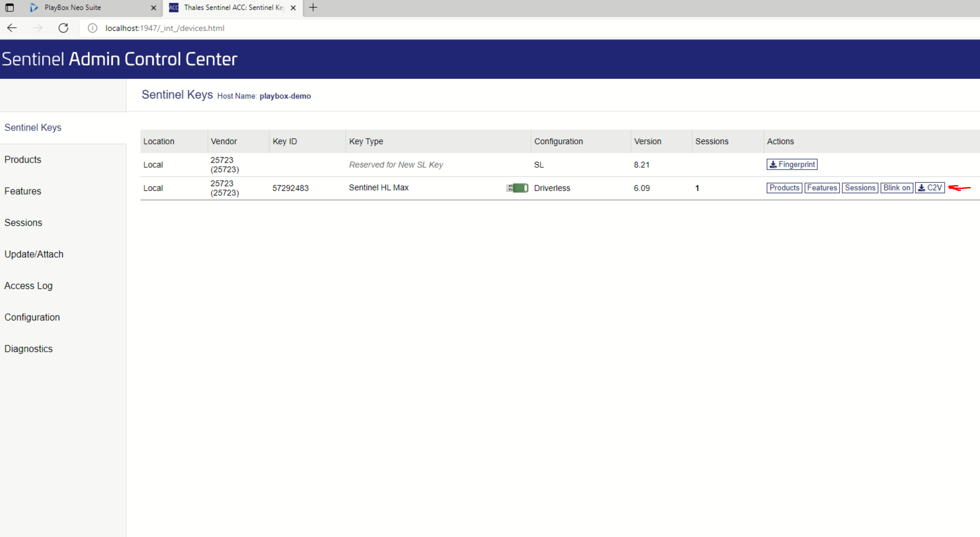Click the Sentinel Admin Control Center header title

click(119, 59)
